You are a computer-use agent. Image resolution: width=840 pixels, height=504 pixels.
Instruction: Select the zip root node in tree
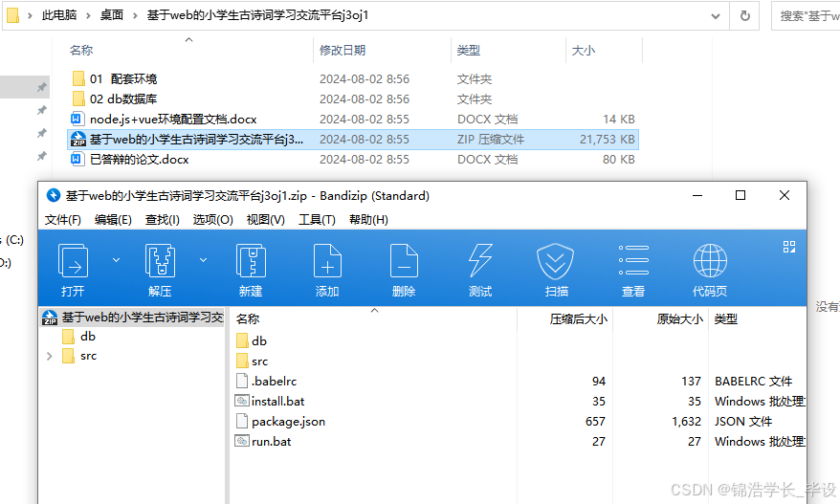pos(132,318)
